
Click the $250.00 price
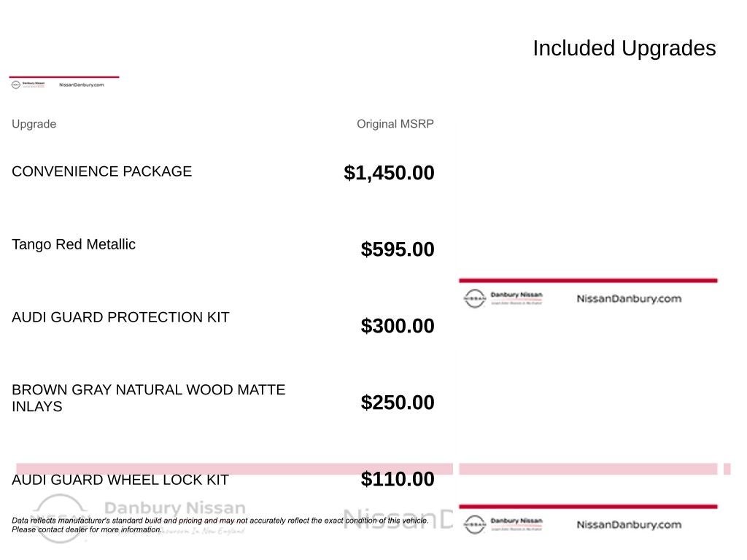pyautogui.click(x=398, y=402)
